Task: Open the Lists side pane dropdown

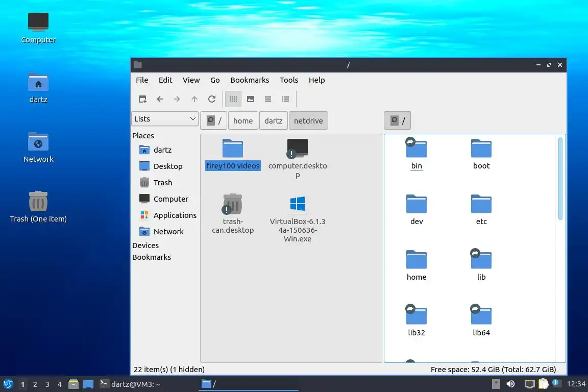Action: point(165,119)
